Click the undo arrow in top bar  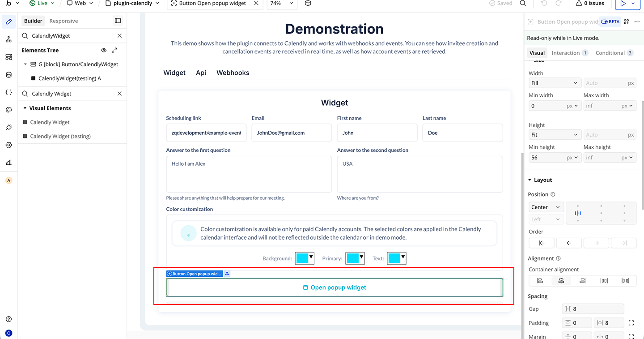point(544,4)
